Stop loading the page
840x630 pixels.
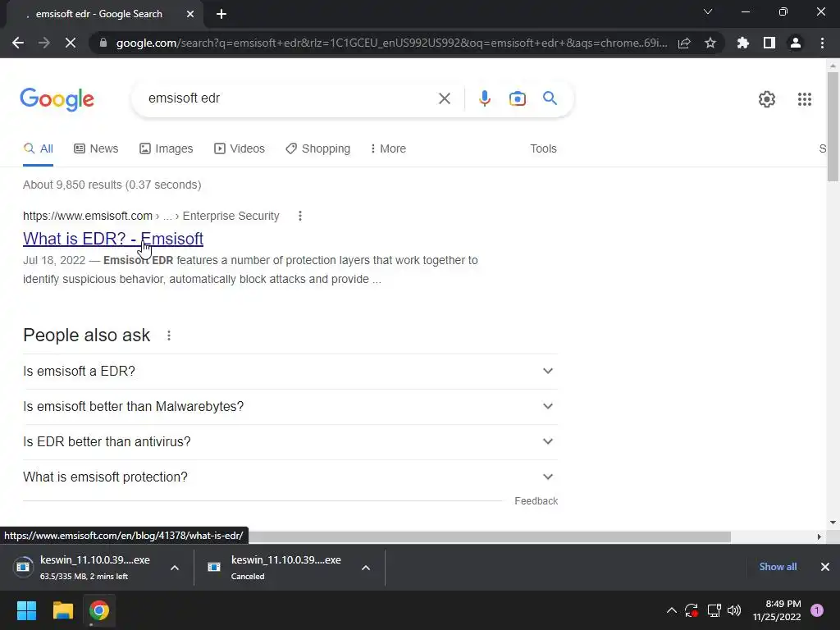pos(71,43)
